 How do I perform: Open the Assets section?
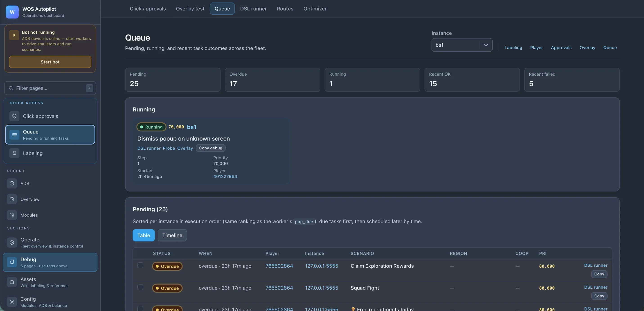[50, 282]
